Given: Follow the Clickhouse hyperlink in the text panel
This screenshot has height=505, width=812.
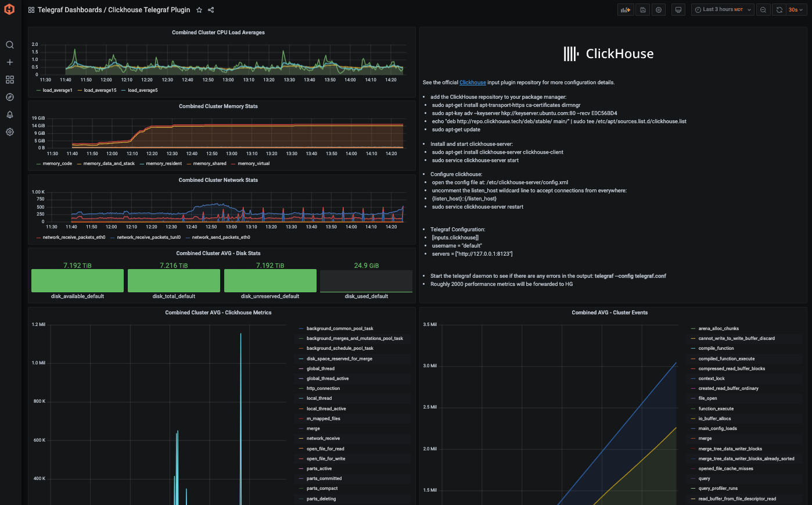Looking at the screenshot, I should tap(473, 83).
